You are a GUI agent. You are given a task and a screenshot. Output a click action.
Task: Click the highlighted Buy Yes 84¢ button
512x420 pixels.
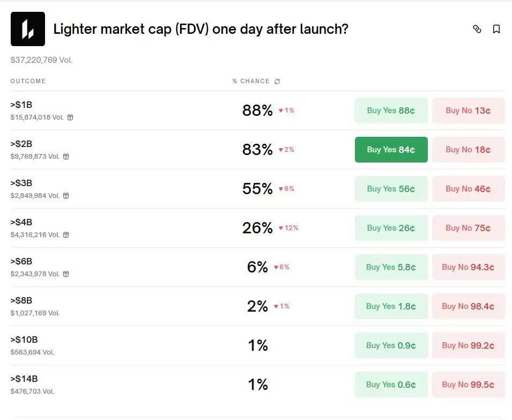point(391,150)
